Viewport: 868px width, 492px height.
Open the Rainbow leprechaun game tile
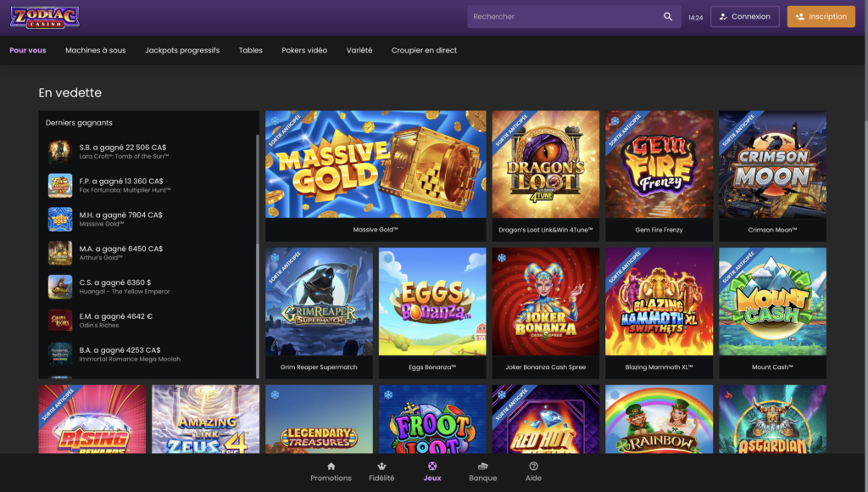pos(659,419)
